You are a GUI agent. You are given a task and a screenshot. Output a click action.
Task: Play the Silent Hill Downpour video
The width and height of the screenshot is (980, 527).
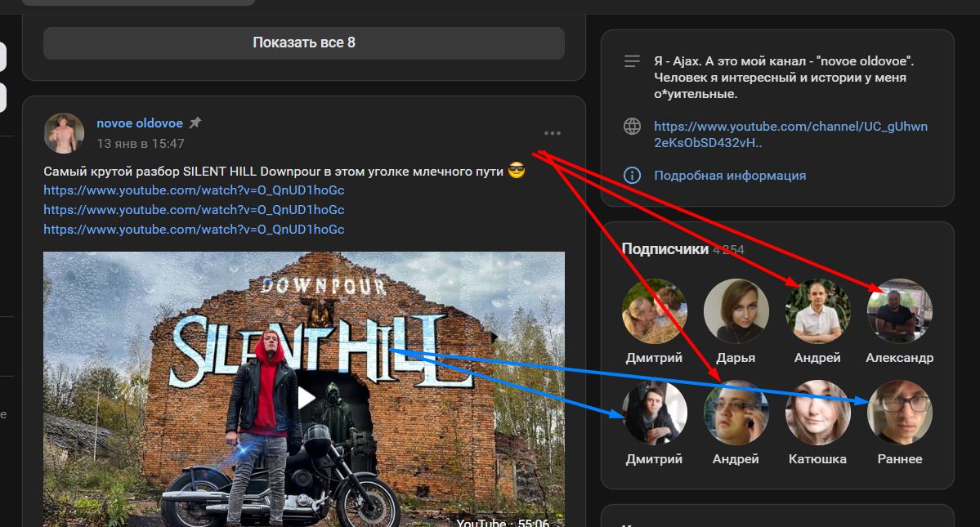[x=304, y=398]
